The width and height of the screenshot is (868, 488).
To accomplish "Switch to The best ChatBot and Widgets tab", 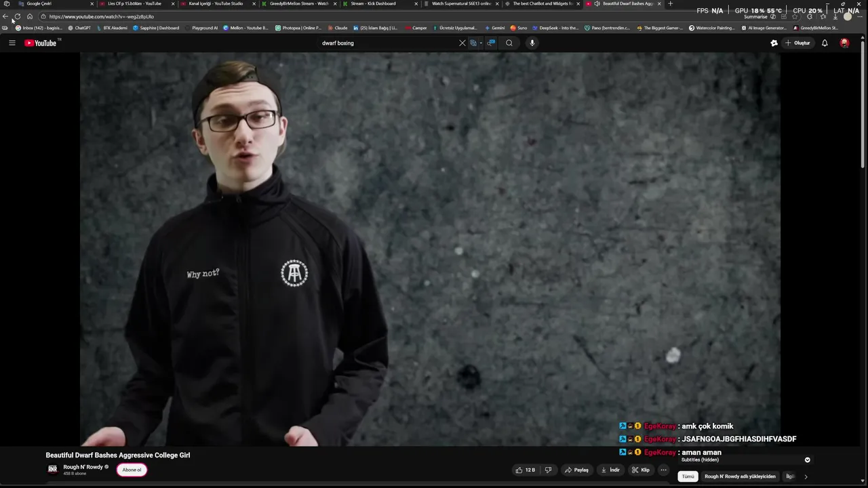I will click(542, 3).
